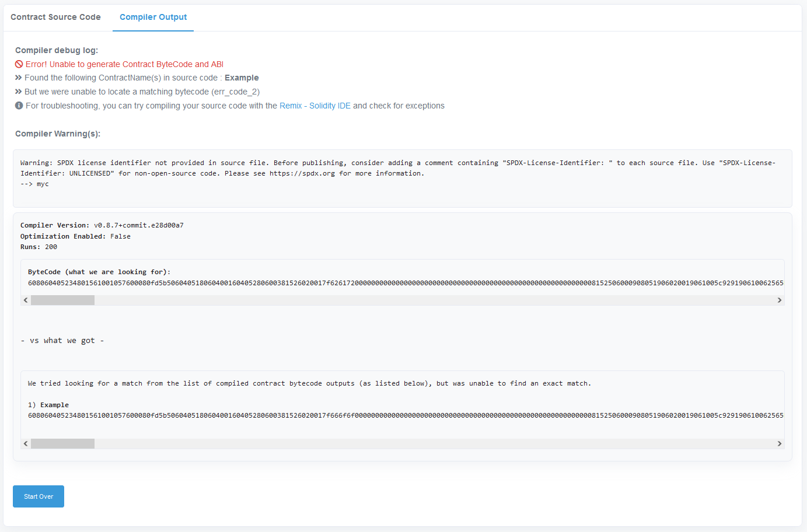Click right arrow of expected ByteCode scrollbar
Screen dimensions: 807x532
coord(779,300)
